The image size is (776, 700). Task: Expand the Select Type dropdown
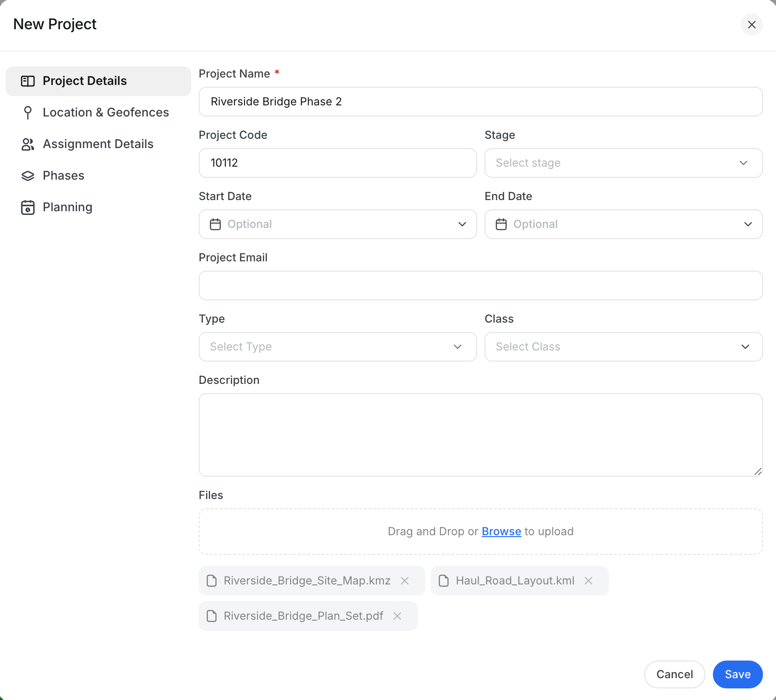[338, 347]
